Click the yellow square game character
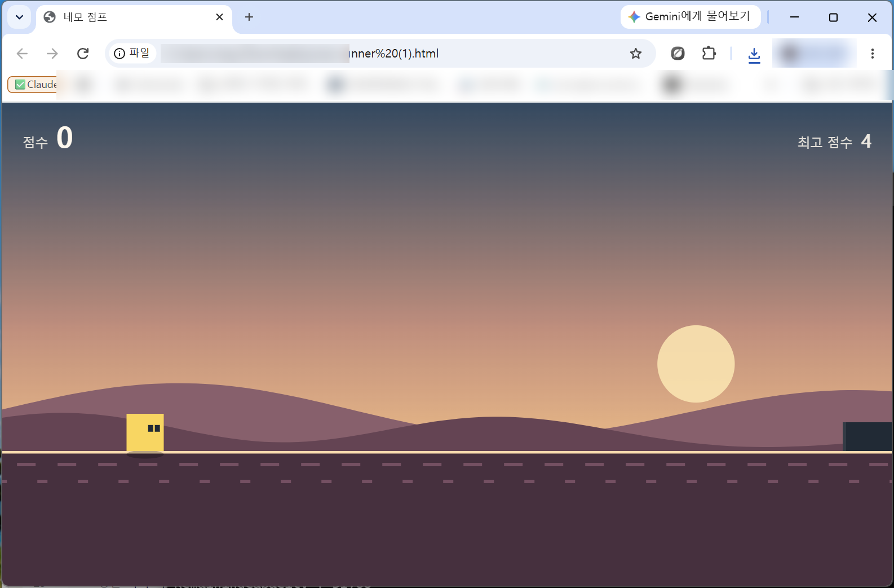The image size is (894, 588). 145,432
